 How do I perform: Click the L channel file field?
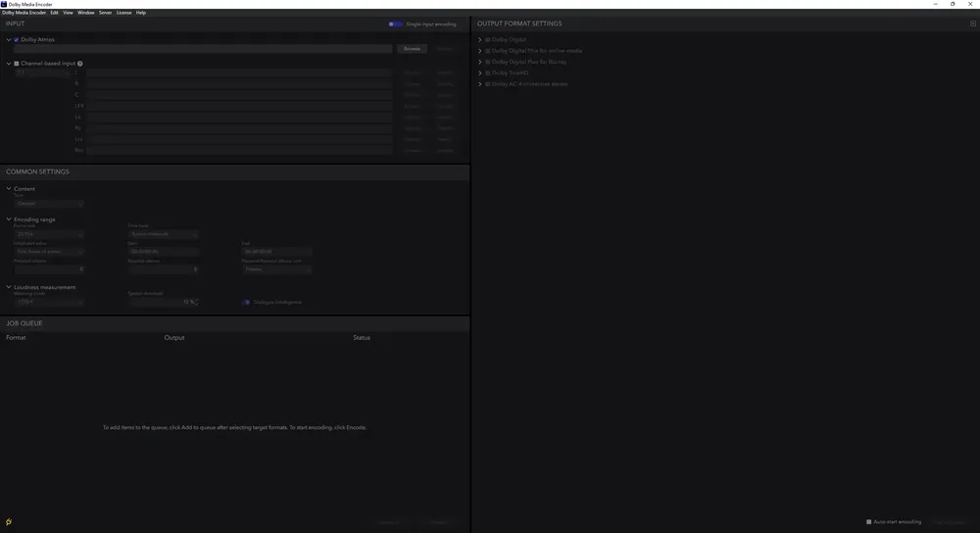[x=239, y=73]
